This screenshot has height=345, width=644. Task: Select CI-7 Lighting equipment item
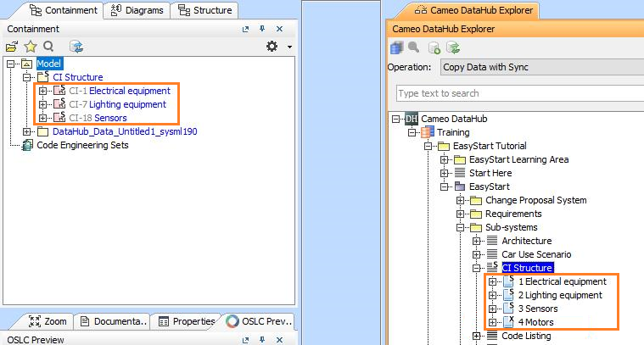[117, 104]
